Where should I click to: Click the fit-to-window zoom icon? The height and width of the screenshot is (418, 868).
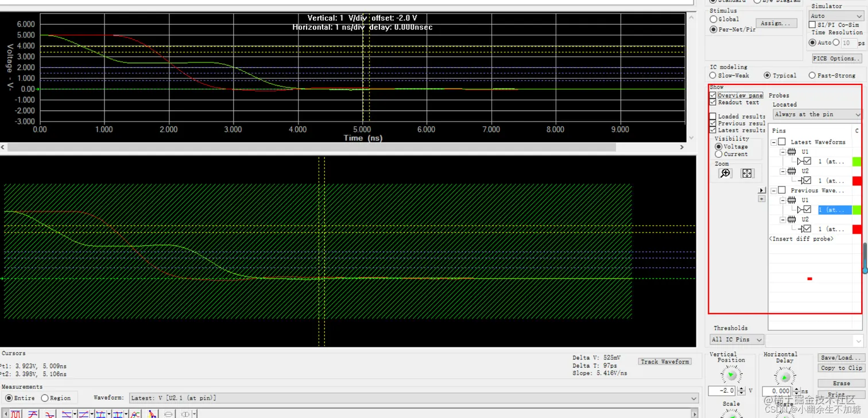click(x=747, y=173)
